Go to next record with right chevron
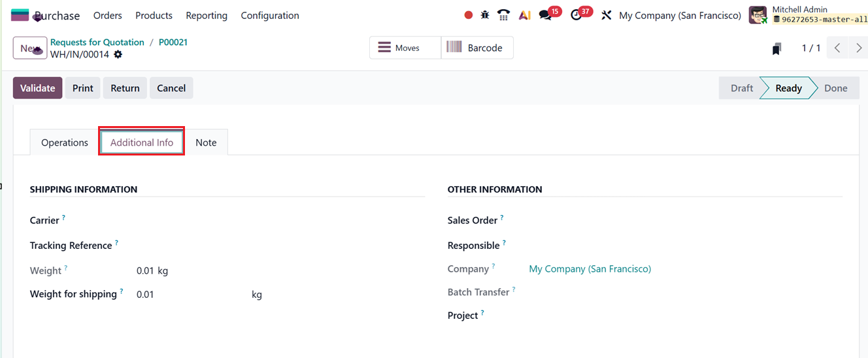Image resolution: width=868 pixels, height=358 pixels. pos(859,48)
